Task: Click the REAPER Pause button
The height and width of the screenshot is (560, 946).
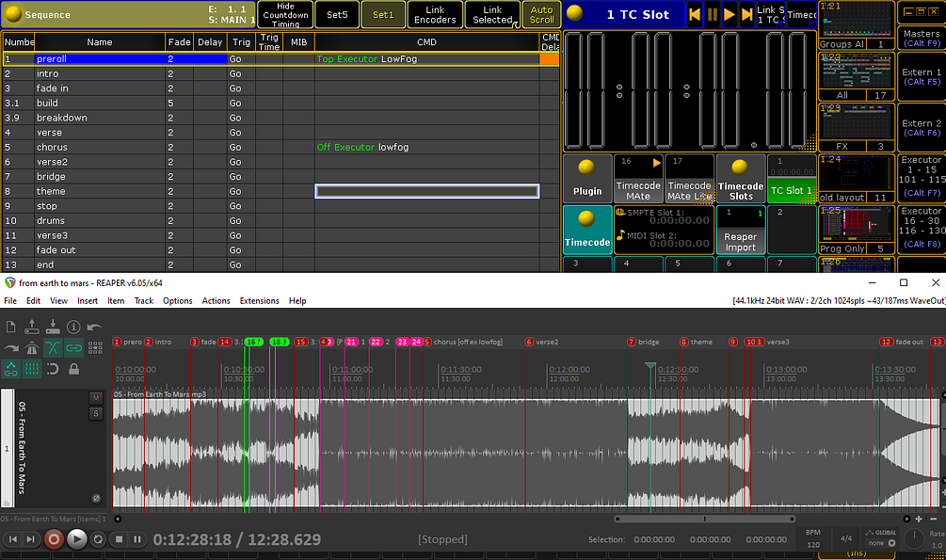Action: pos(137,539)
